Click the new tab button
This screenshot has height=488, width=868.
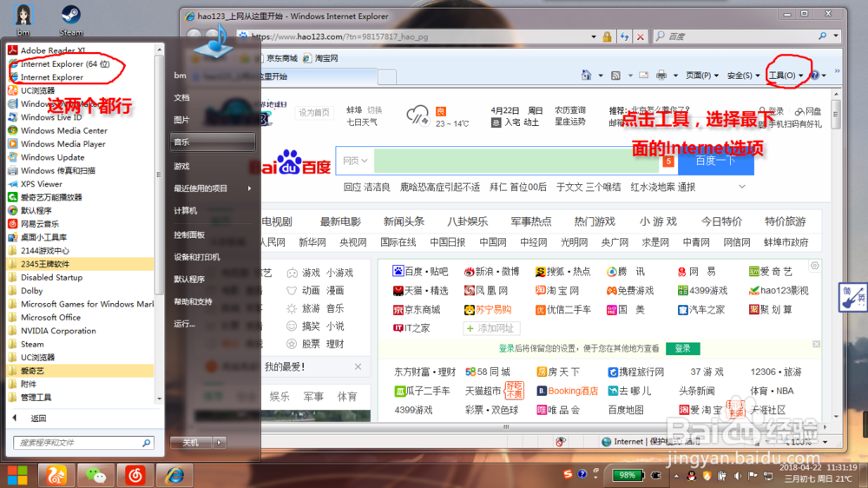click(387, 76)
